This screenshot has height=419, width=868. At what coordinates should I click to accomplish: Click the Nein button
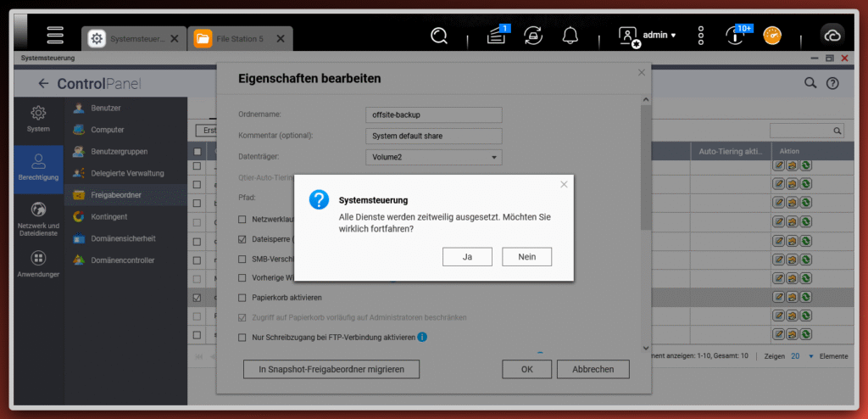point(526,256)
